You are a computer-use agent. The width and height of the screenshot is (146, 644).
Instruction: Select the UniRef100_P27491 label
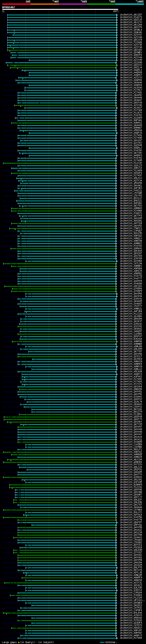pos(131,135)
